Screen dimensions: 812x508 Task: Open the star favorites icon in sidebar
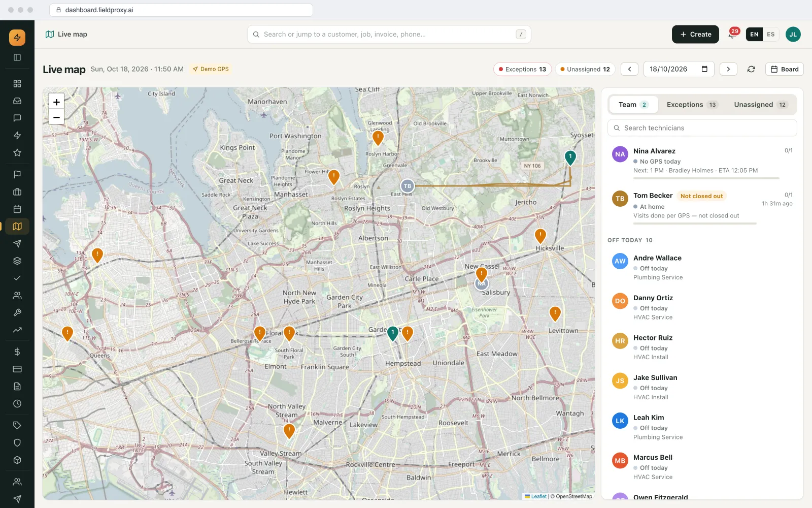click(17, 152)
